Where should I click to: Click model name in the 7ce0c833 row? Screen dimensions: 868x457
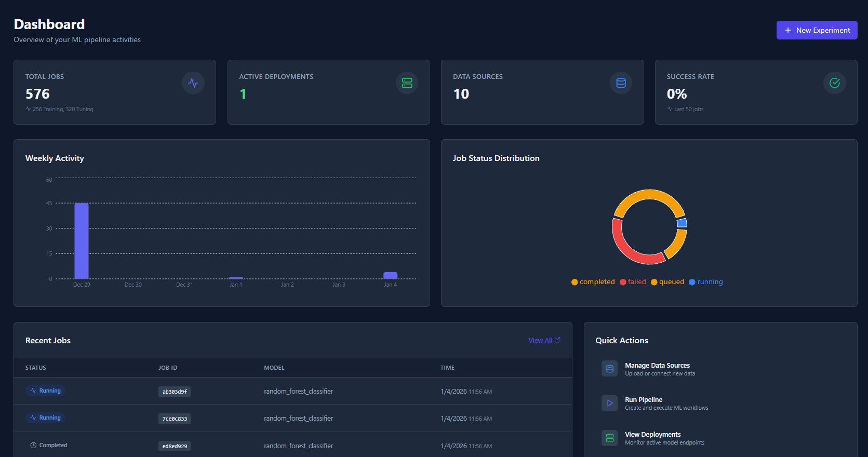point(299,419)
